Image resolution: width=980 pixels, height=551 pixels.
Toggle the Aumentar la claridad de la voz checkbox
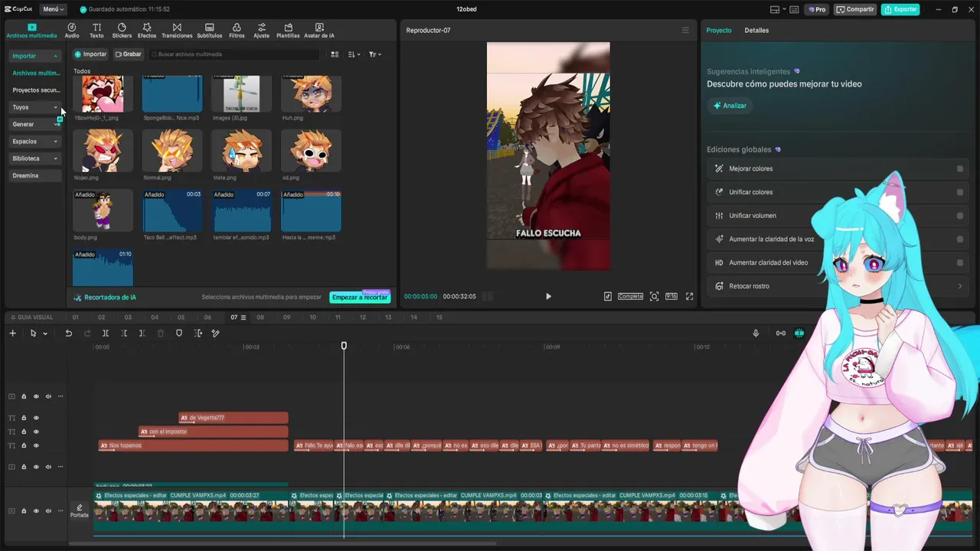[960, 239]
